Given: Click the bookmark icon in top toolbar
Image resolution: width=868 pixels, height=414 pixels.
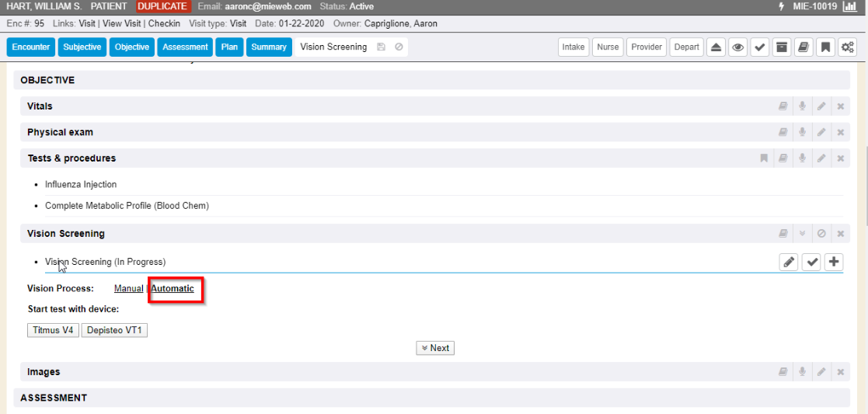Looking at the screenshot, I should [x=825, y=47].
